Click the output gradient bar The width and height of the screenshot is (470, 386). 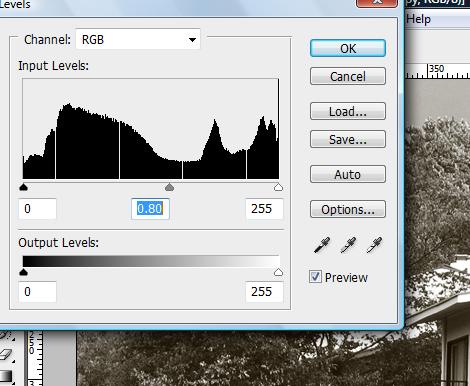[x=151, y=261]
